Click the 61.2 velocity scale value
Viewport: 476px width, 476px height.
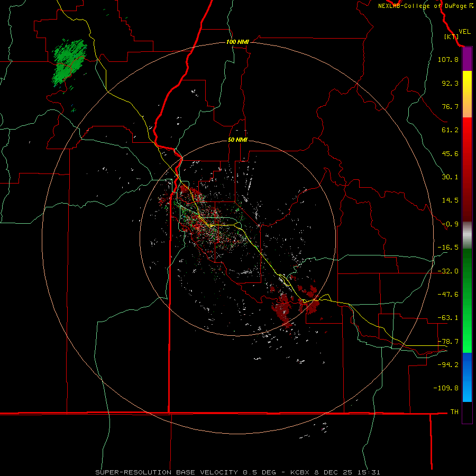(450, 130)
